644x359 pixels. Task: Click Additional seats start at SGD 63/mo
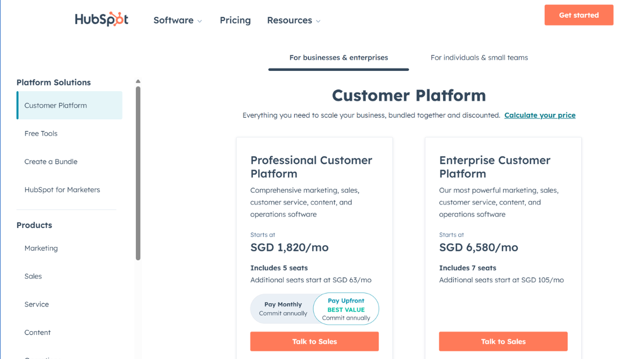pyautogui.click(x=311, y=280)
